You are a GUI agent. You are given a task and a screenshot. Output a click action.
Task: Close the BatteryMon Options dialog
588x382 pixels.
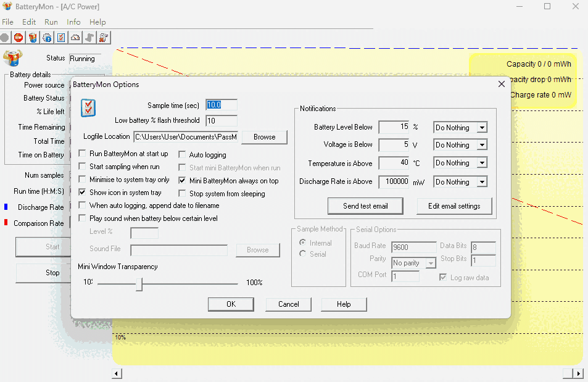[x=502, y=84]
